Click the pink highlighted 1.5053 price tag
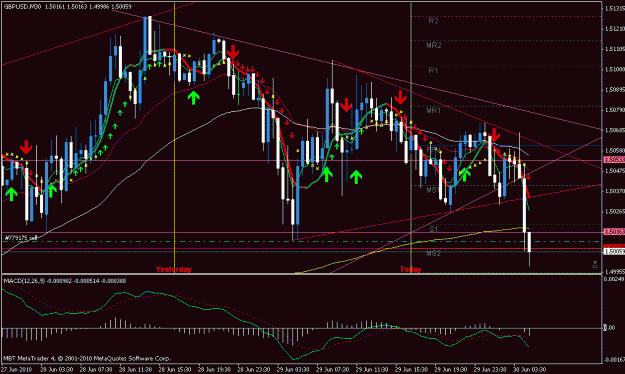Image resolution: width=625 pixels, height=374 pixels. click(x=614, y=160)
